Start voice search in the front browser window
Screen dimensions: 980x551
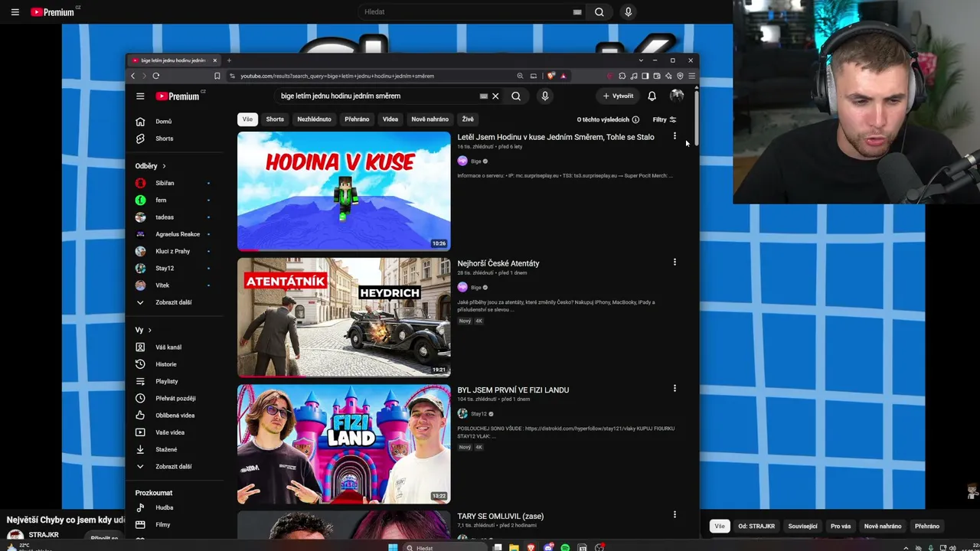(545, 96)
